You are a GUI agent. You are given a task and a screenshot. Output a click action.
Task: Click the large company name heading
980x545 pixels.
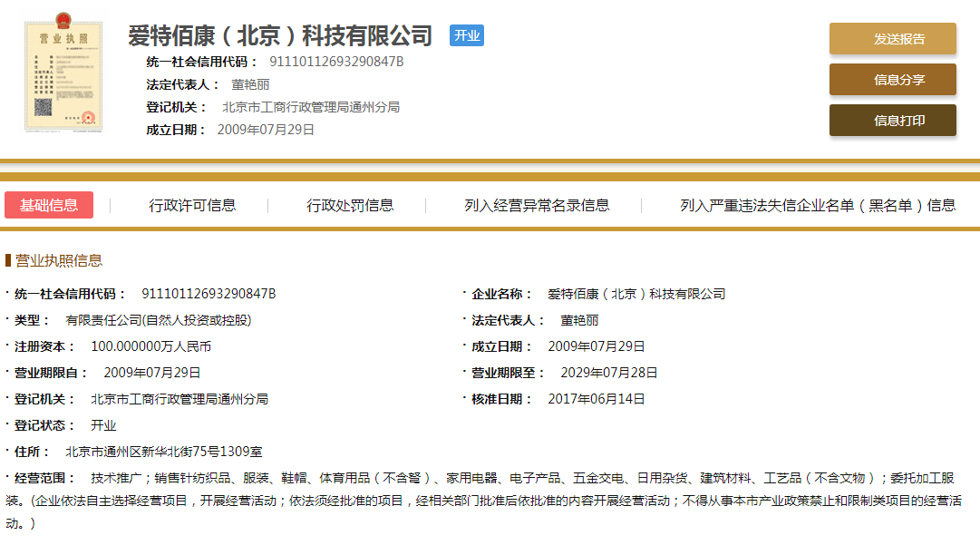[x=280, y=36]
